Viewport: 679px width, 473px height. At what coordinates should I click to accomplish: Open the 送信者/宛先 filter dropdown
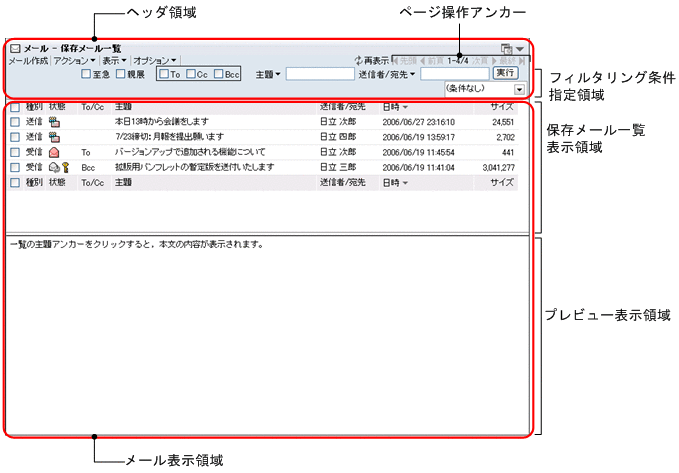click(387, 75)
